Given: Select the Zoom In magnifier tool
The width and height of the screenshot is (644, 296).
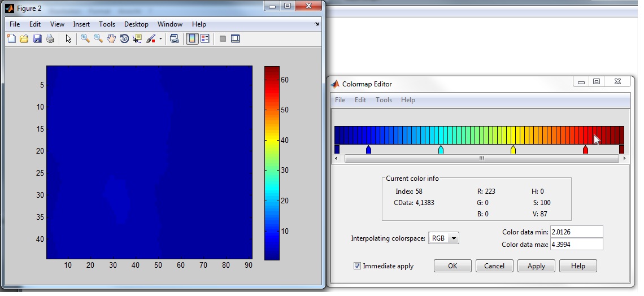Looking at the screenshot, I should pos(85,39).
